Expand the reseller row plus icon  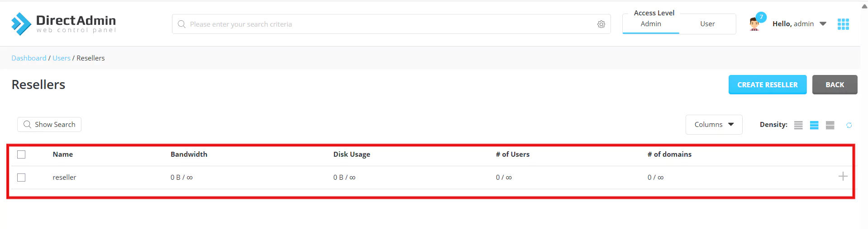click(843, 177)
